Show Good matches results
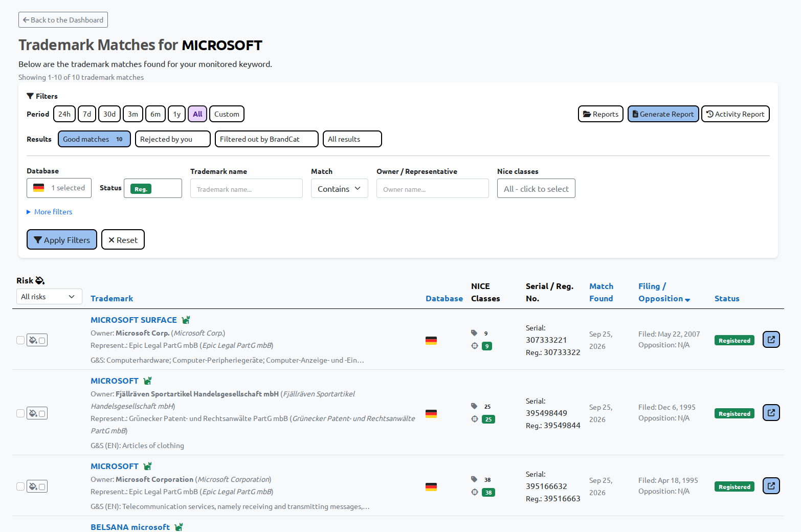801x532 pixels. tap(94, 139)
